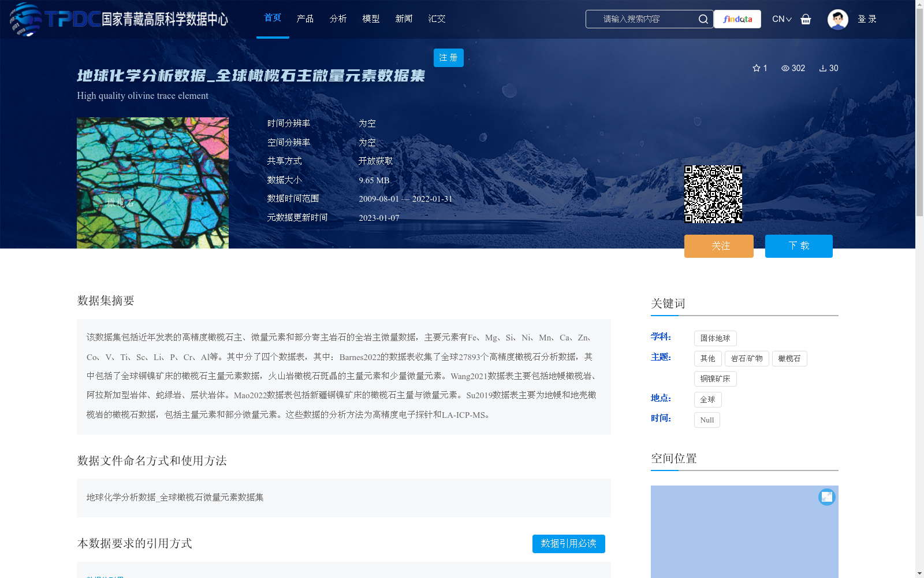
Task: Click the 数据集摘要 heading
Action: [x=106, y=301]
